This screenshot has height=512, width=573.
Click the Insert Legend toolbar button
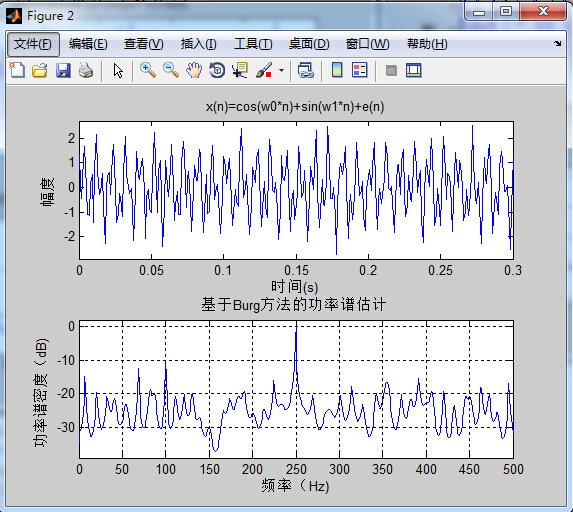tap(360, 70)
